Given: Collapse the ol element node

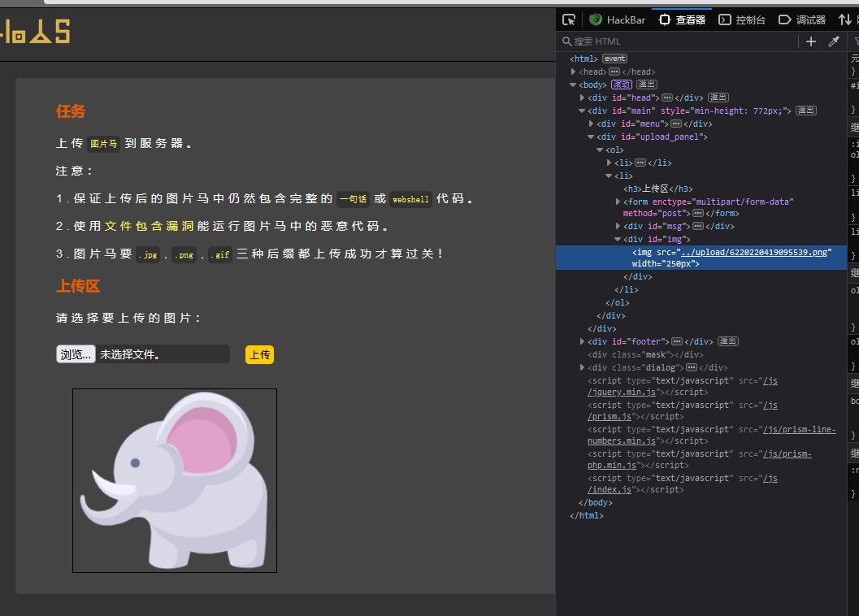Looking at the screenshot, I should [x=599, y=150].
